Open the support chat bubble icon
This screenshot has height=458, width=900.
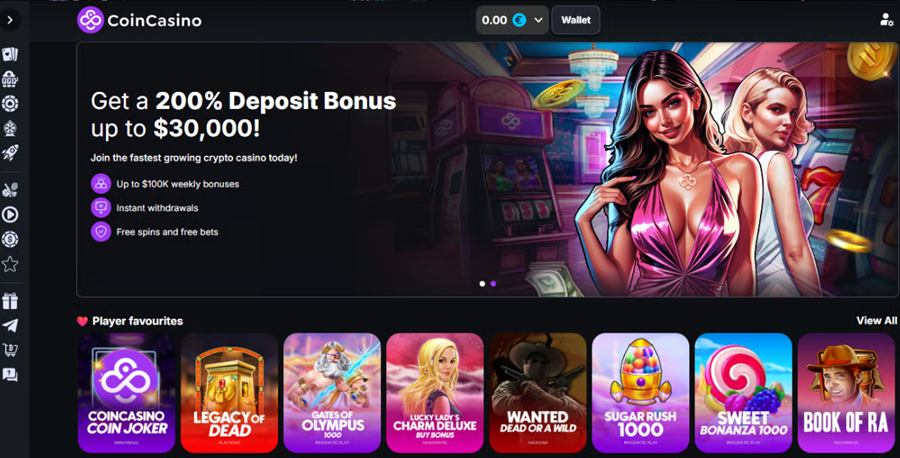click(x=10, y=375)
